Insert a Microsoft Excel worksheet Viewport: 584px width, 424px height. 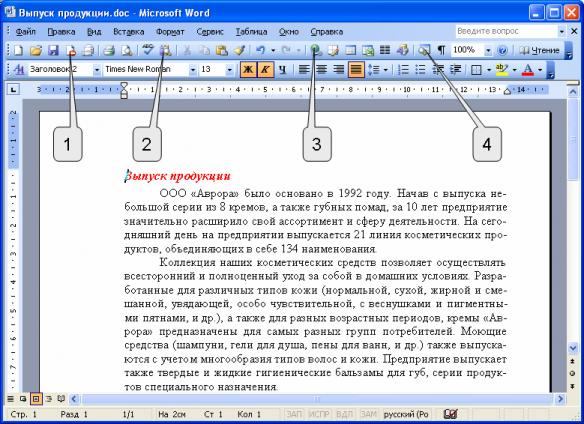click(x=368, y=50)
